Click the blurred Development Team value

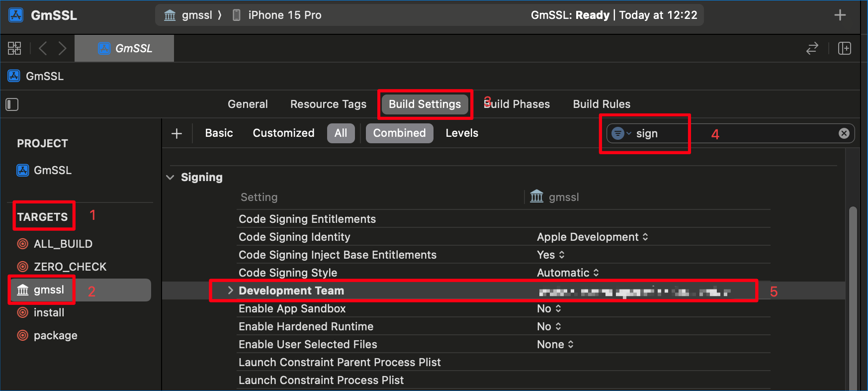click(635, 292)
